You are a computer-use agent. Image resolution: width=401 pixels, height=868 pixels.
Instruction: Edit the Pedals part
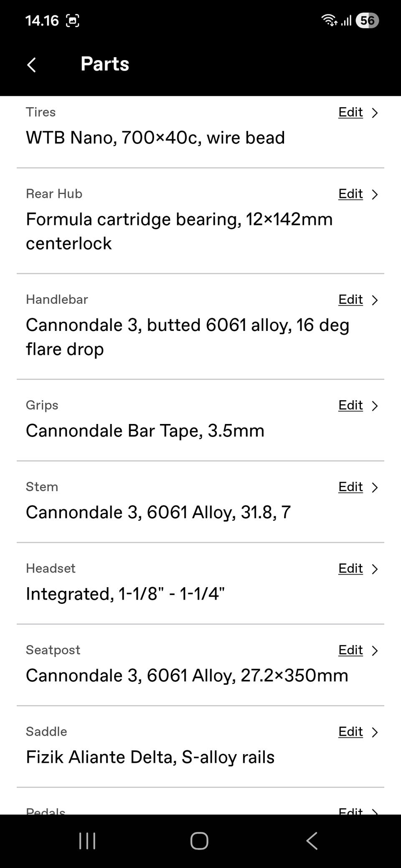pos(350,810)
